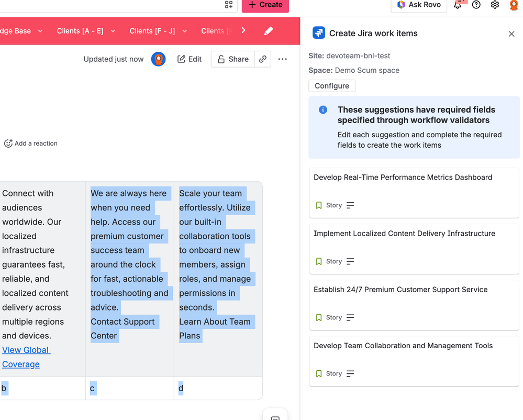Click the Contact Support Center text

point(123,328)
